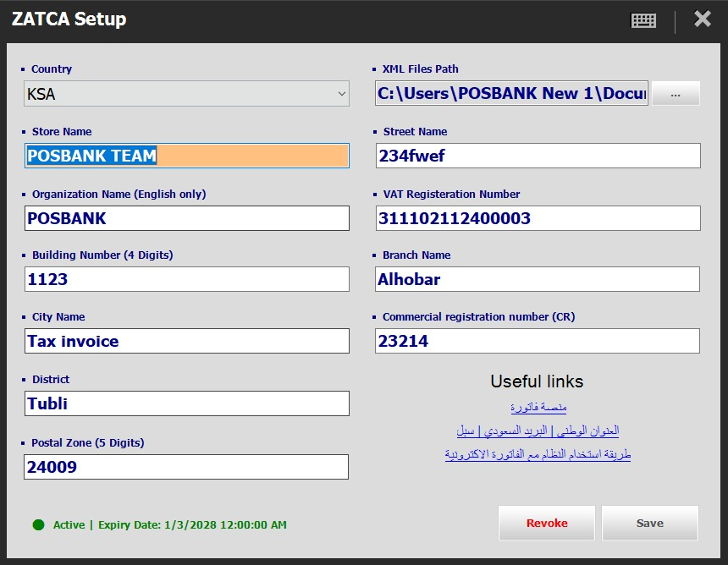Image resolution: width=728 pixels, height=565 pixels.
Task: Open the on-screen keyboard icon
Action: tap(643, 19)
